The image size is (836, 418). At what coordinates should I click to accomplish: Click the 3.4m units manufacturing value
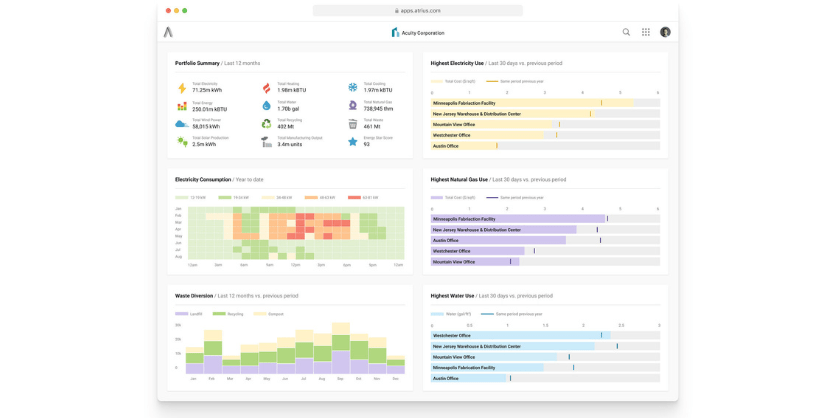click(x=290, y=144)
